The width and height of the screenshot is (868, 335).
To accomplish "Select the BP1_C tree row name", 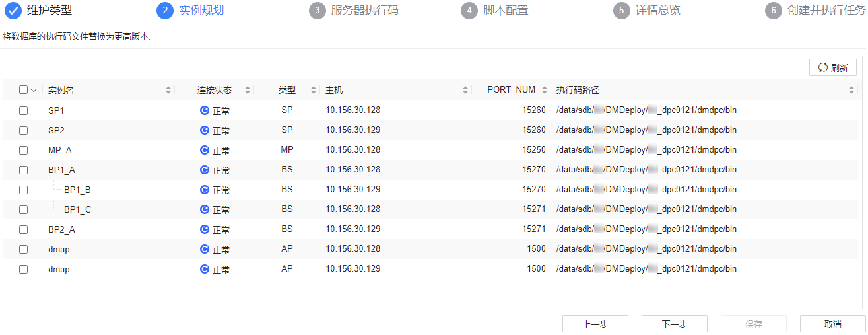I will tap(77, 209).
